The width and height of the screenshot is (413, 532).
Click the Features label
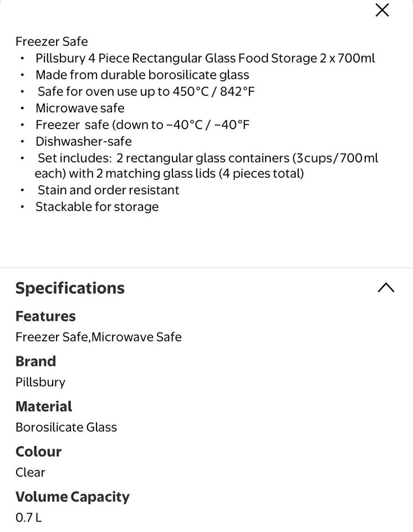(45, 316)
